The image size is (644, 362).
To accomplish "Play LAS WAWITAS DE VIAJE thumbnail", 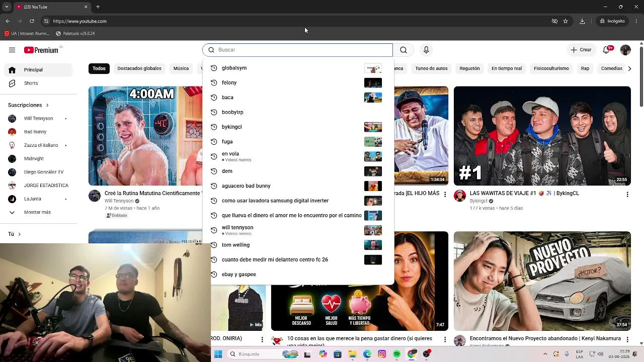I will click(542, 136).
